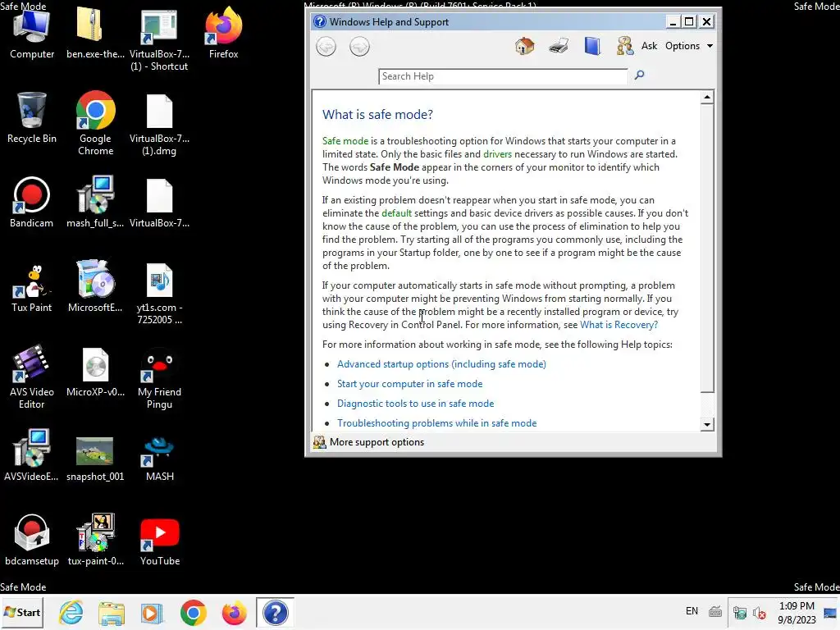
Task: Open Windows Explorer from taskbar
Action: tap(112, 613)
